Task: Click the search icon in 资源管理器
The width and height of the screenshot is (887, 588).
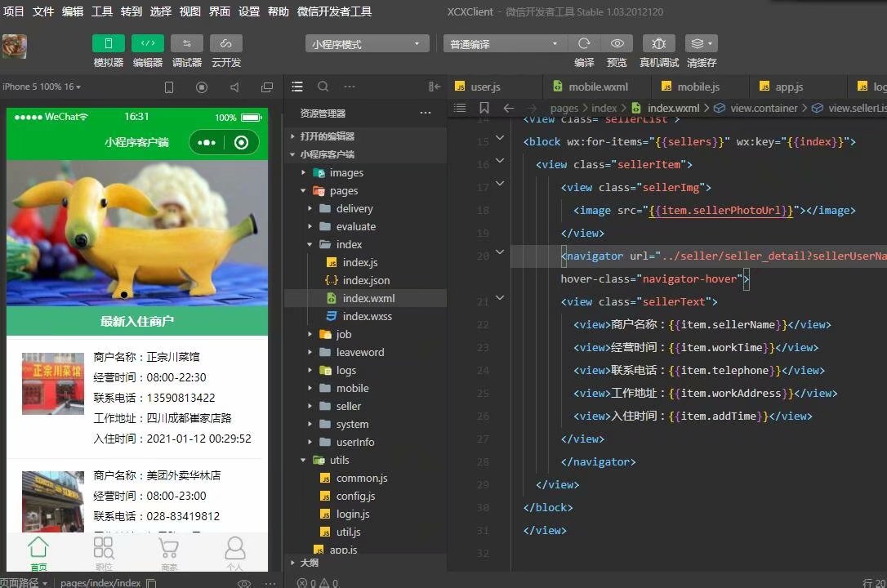Action: [323, 86]
